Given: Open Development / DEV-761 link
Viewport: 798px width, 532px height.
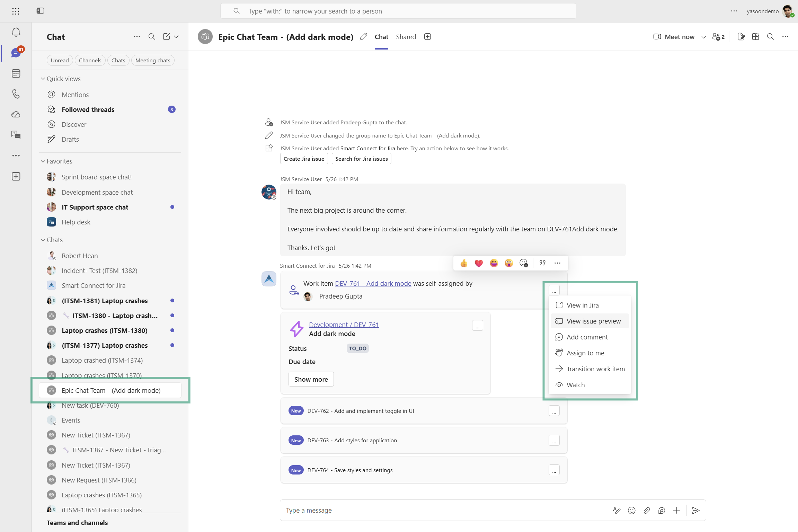Looking at the screenshot, I should click(x=344, y=325).
